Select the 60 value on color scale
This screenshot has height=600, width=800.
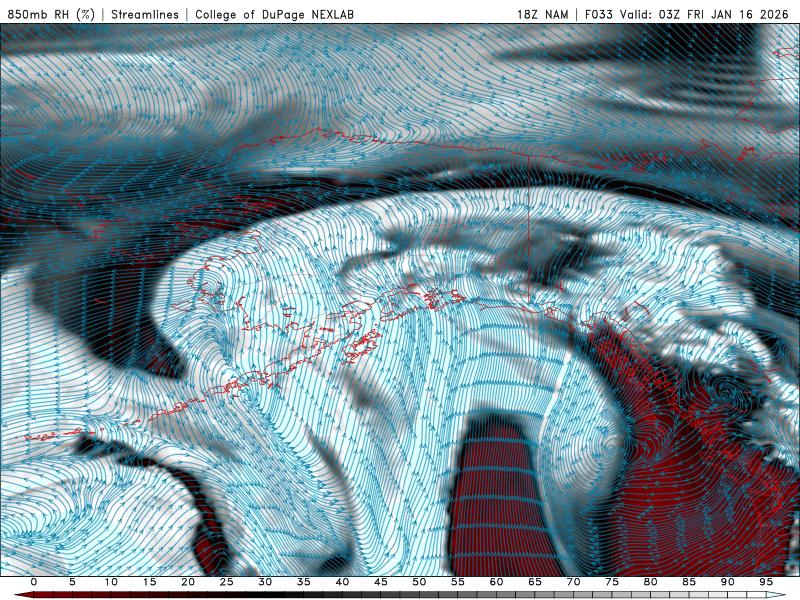[x=496, y=582]
